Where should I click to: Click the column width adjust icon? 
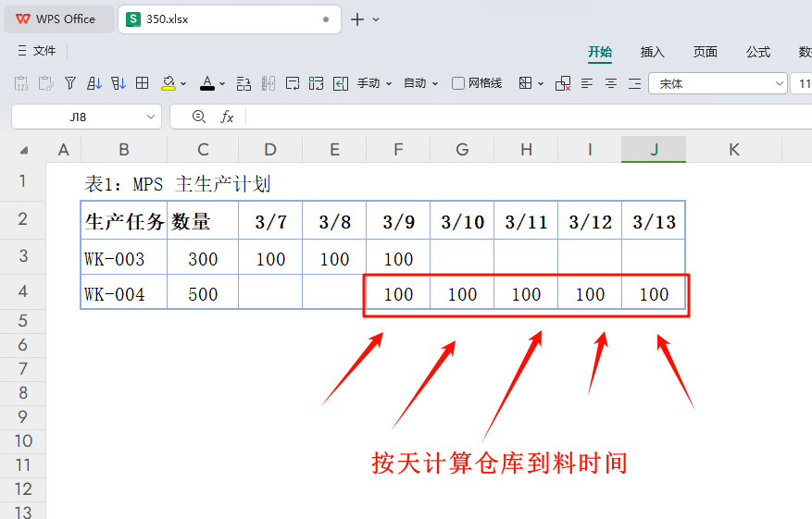(x=269, y=83)
